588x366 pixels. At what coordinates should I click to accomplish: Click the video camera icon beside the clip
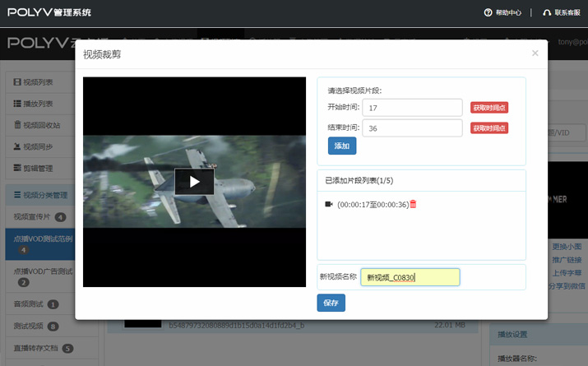click(x=329, y=204)
